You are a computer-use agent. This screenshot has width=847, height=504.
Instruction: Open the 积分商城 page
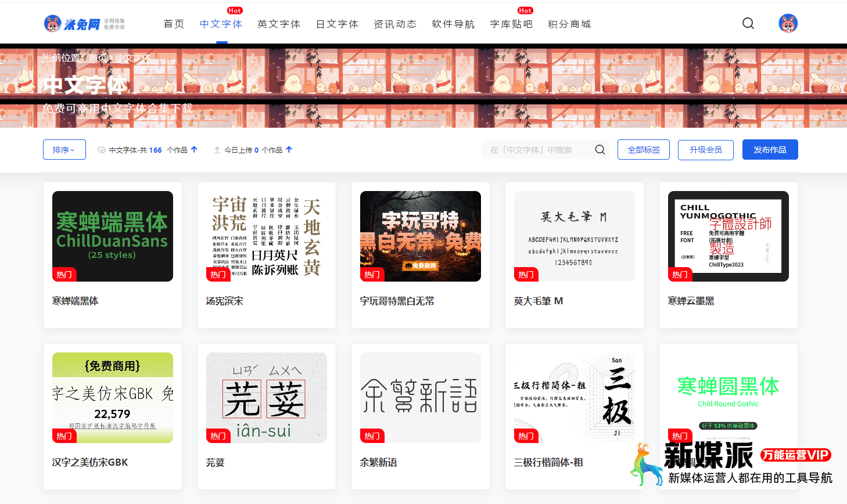click(569, 24)
